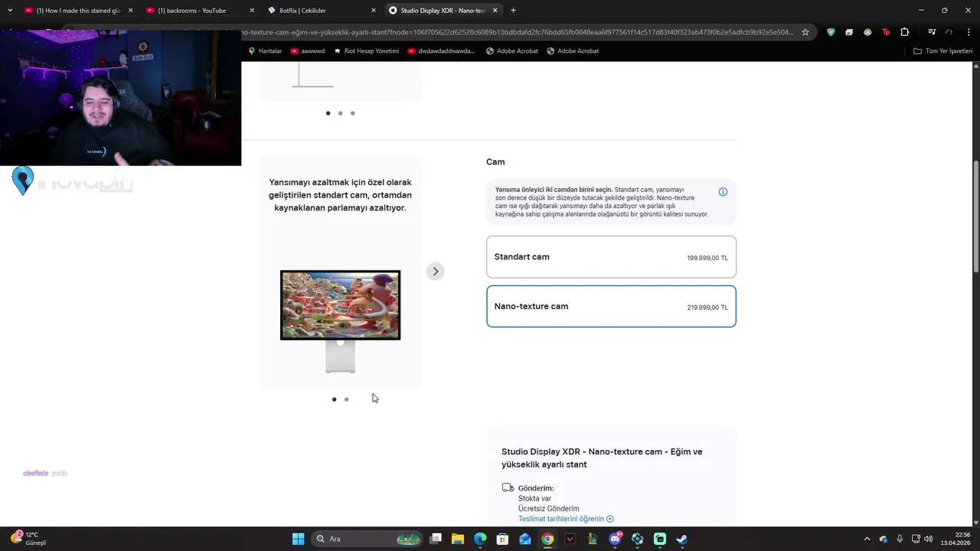Screen dimensions: 980x551
Task: Open the green shield extension
Action: (x=831, y=32)
